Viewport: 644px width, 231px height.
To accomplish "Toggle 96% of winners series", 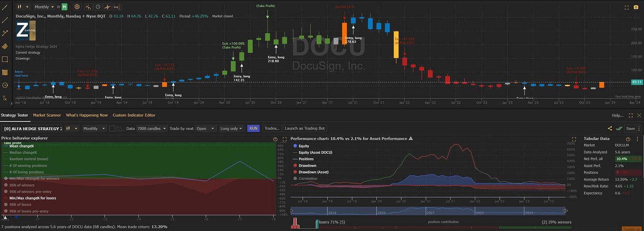I will click(19, 185).
